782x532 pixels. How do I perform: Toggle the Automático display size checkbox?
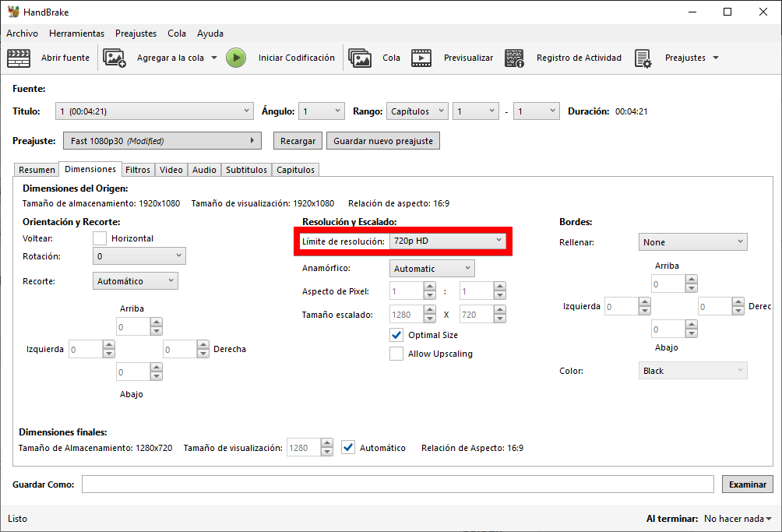click(x=348, y=447)
